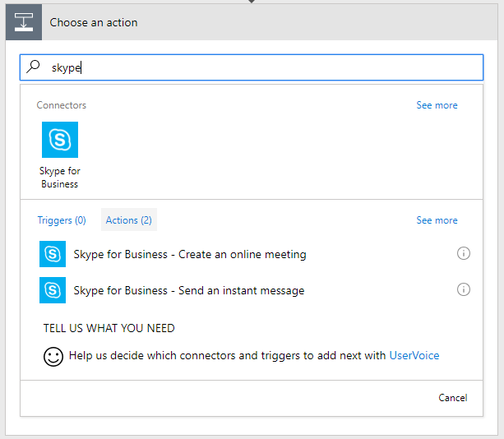Show info for Send an instant message
Image resolution: width=504 pixels, height=439 pixels.
(464, 289)
